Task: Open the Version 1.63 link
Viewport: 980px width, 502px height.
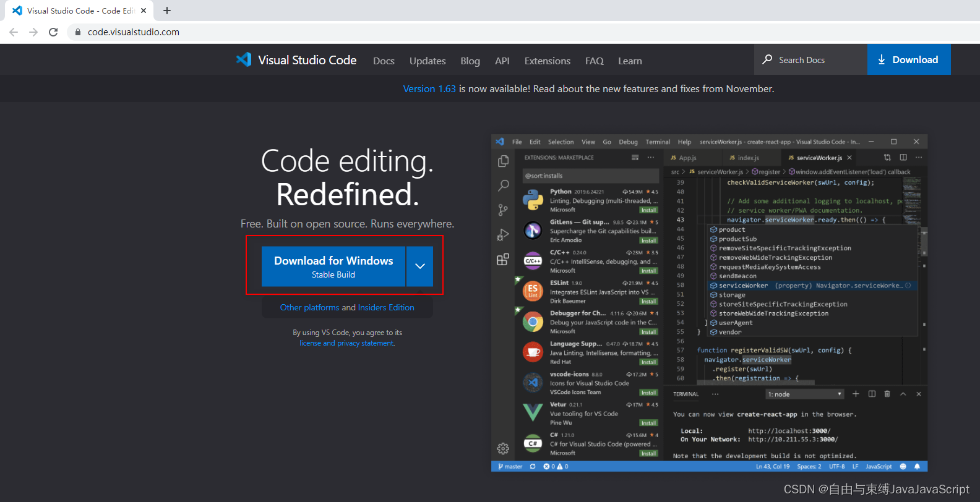Action: coord(429,89)
